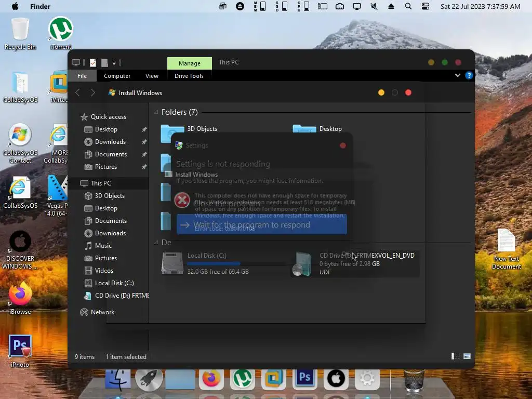The image size is (532, 399).
Task: Click the Local Disk (C:) usage bar
Action: click(237, 263)
